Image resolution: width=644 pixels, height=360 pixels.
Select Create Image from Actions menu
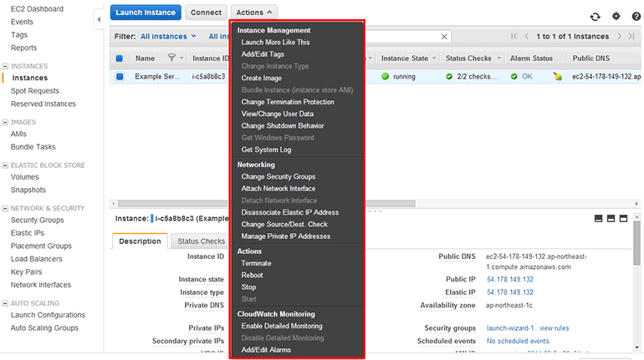click(261, 78)
